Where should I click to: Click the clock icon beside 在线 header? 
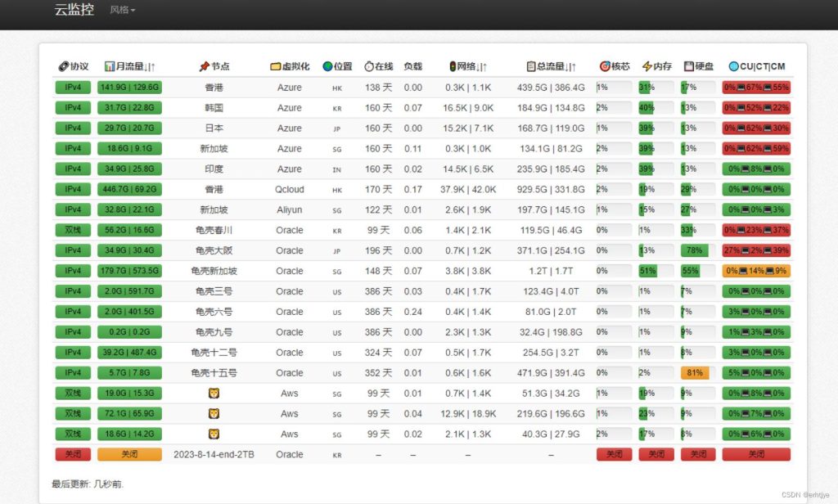click(368, 67)
